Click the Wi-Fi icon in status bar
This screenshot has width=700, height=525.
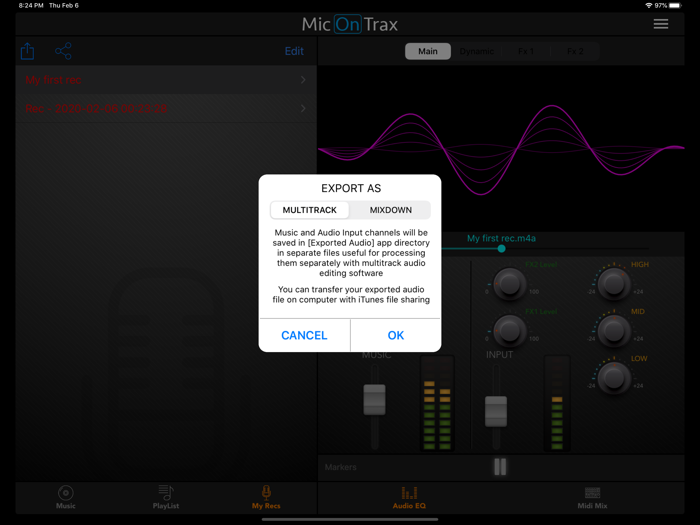click(x=649, y=5)
